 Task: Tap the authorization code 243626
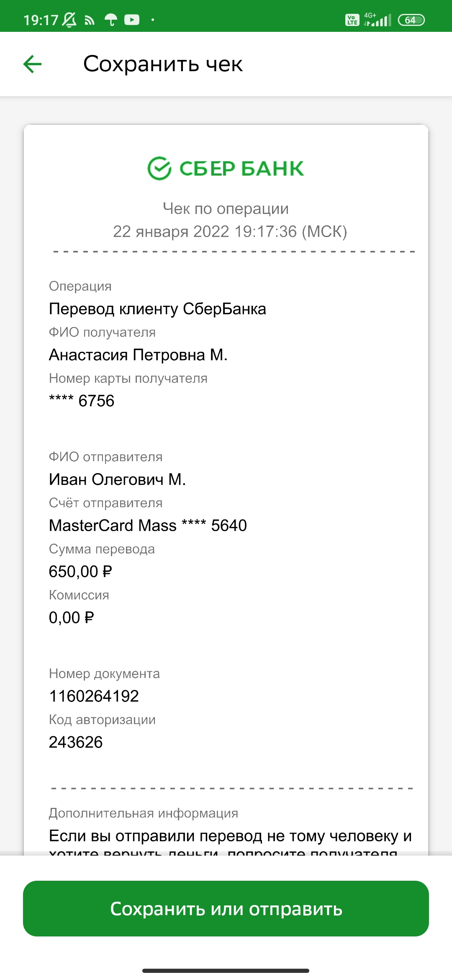click(76, 742)
